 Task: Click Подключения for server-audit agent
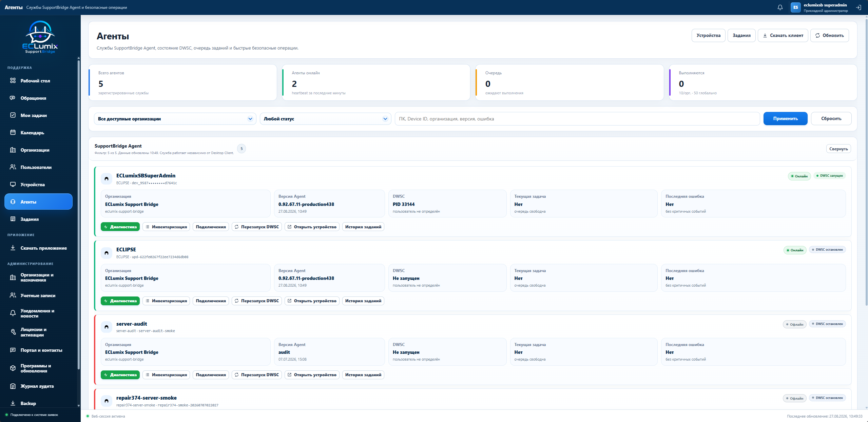pos(211,375)
